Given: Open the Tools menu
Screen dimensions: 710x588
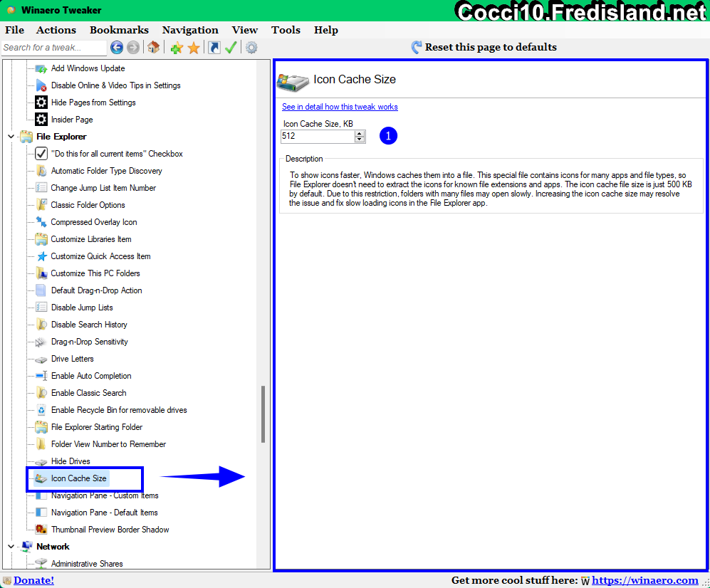Looking at the screenshot, I should point(286,30).
